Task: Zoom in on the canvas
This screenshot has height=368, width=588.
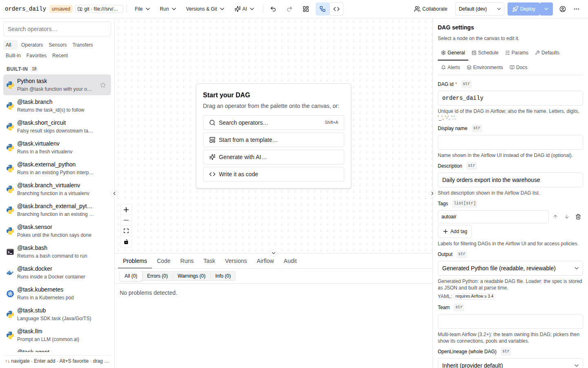Action: 126,210
